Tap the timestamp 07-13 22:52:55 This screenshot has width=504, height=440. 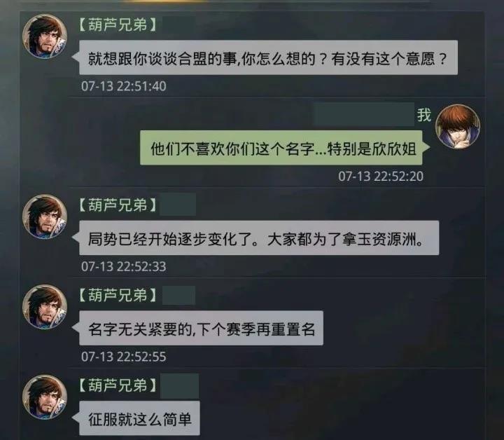[x=124, y=357]
